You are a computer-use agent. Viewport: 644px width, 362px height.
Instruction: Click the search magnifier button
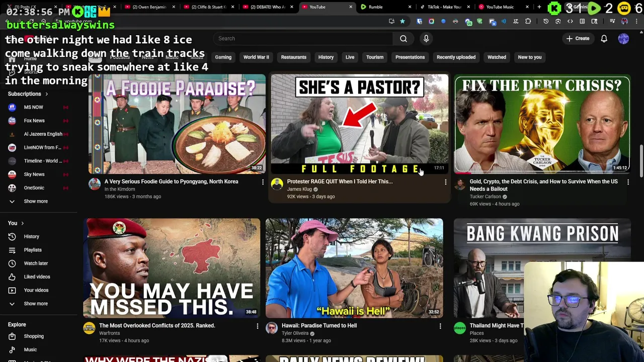click(404, 38)
